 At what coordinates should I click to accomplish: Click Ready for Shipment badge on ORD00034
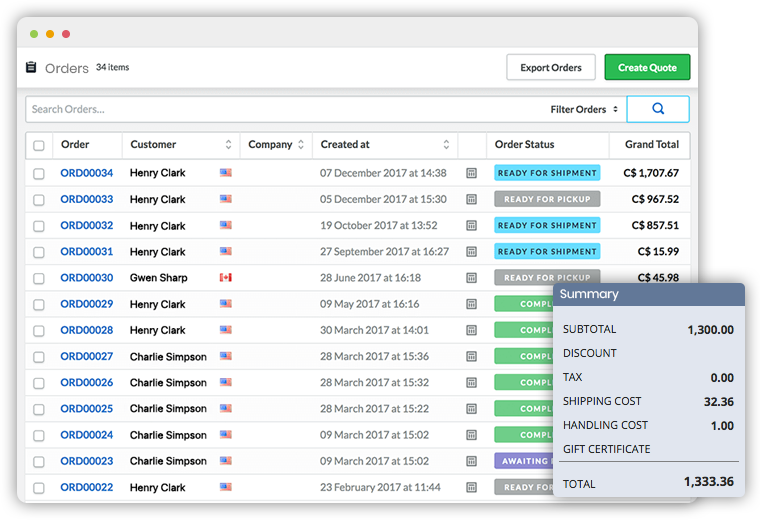coord(547,173)
